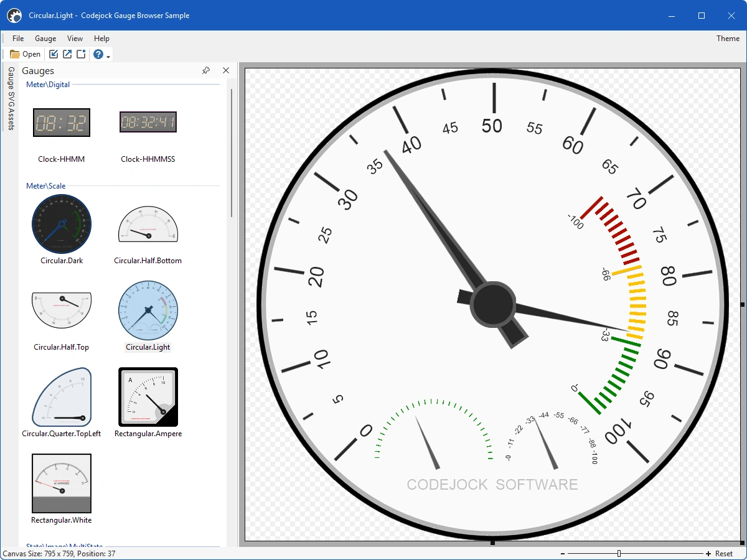The image size is (747, 560).
Task: Select the Circular.Half.Bottom gauge thumbnail
Action: (148, 224)
